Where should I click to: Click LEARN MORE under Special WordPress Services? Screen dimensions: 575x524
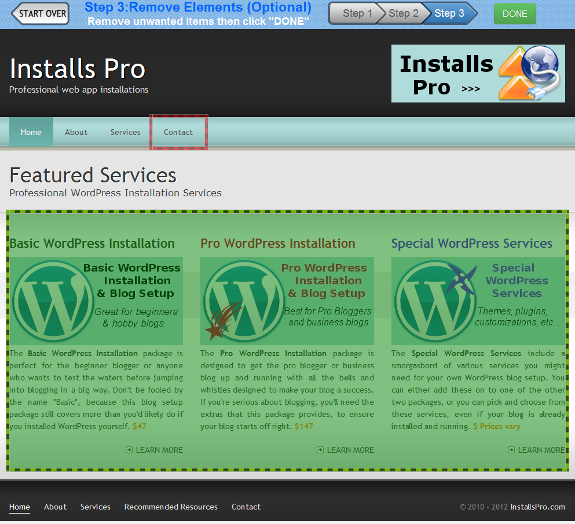tap(541, 450)
